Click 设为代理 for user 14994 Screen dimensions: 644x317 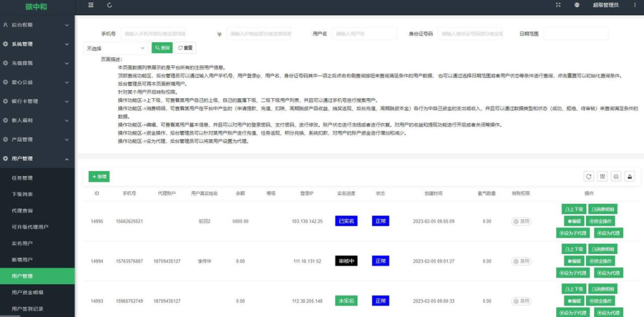pyautogui.click(x=608, y=272)
